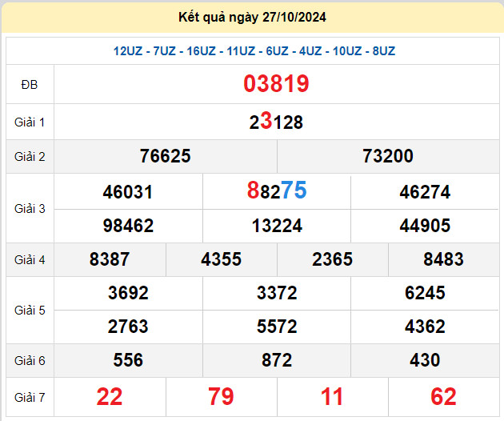The height and width of the screenshot is (421, 504).
Task: Click Giải 3 number 44905
Action: point(425,226)
